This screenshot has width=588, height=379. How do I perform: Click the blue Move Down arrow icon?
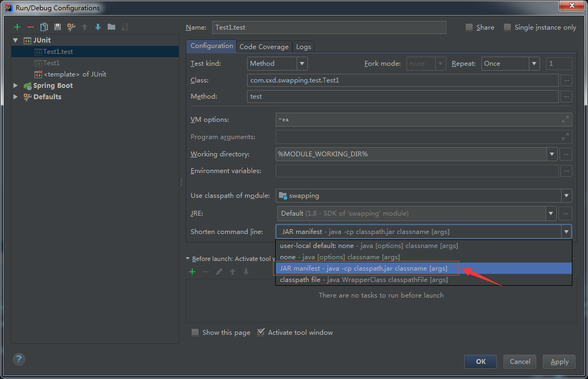point(98,27)
